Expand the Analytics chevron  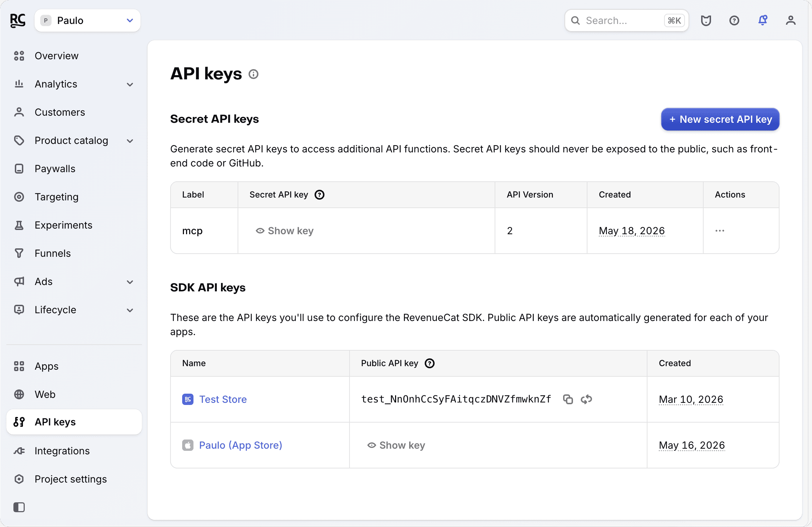pos(130,84)
